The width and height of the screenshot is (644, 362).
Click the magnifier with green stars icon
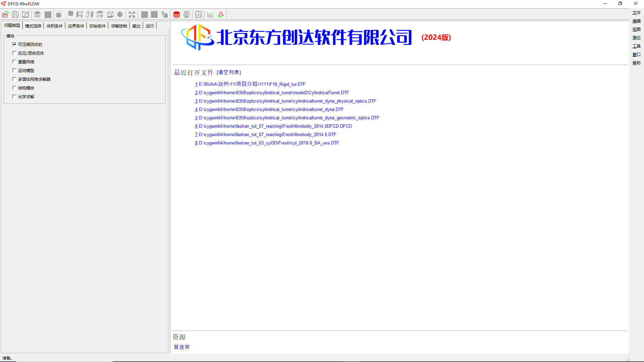221,14
